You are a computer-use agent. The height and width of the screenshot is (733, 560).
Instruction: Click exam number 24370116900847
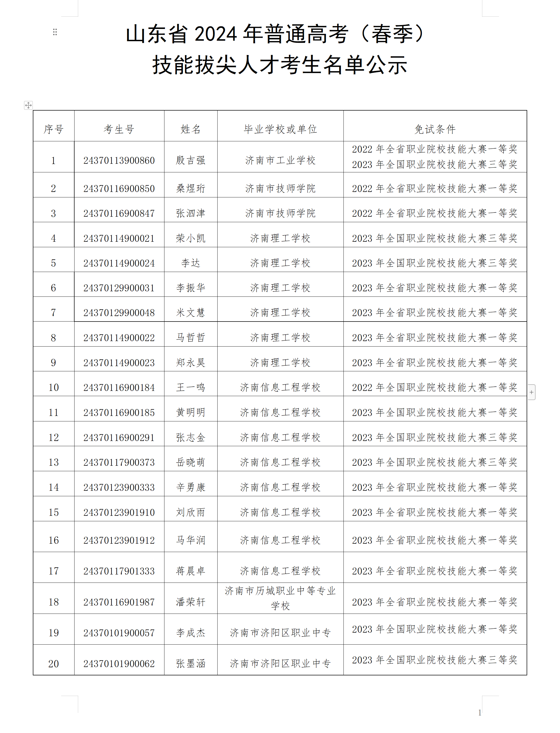coord(119,213)
